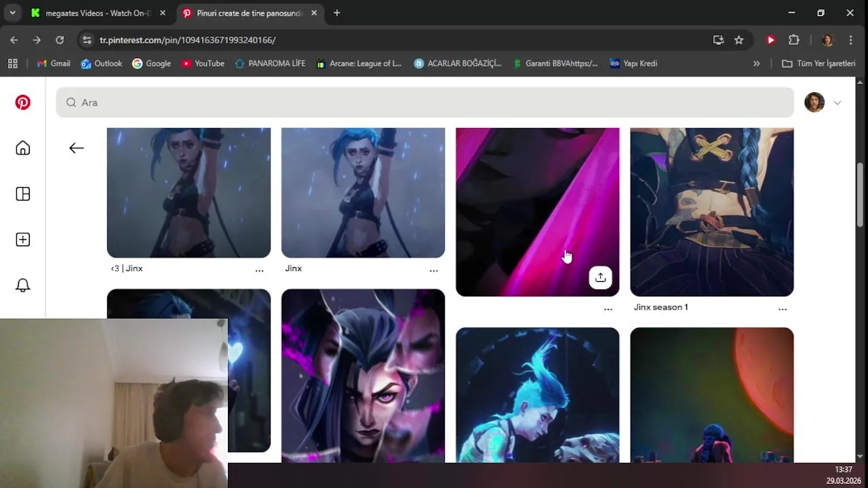Share the pink pin with the upload icon
The height and width of the screenshot is (488, 868).
[600, 277]
